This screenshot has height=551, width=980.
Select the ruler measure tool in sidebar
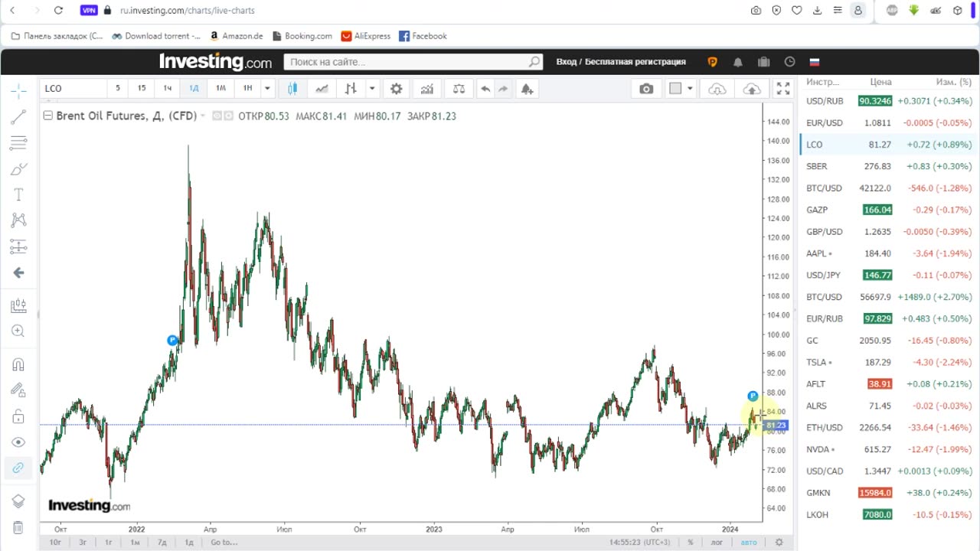(x=19, y=306)
